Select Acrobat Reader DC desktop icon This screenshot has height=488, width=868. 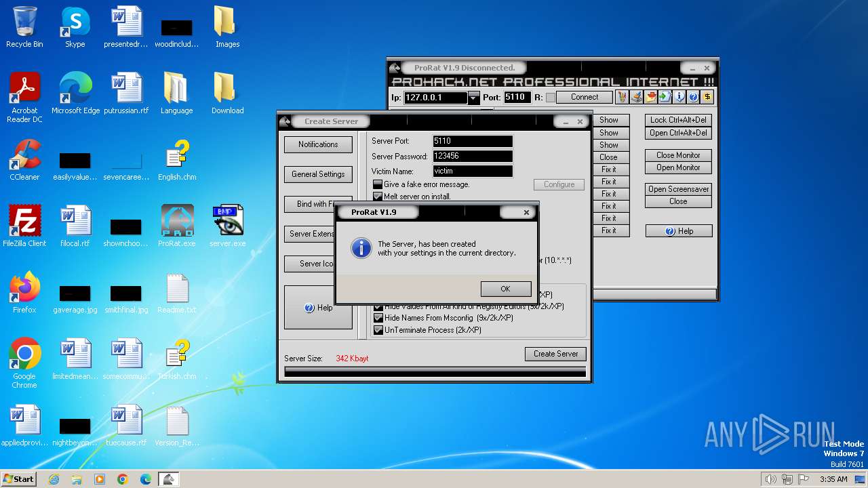coord(24,97)
